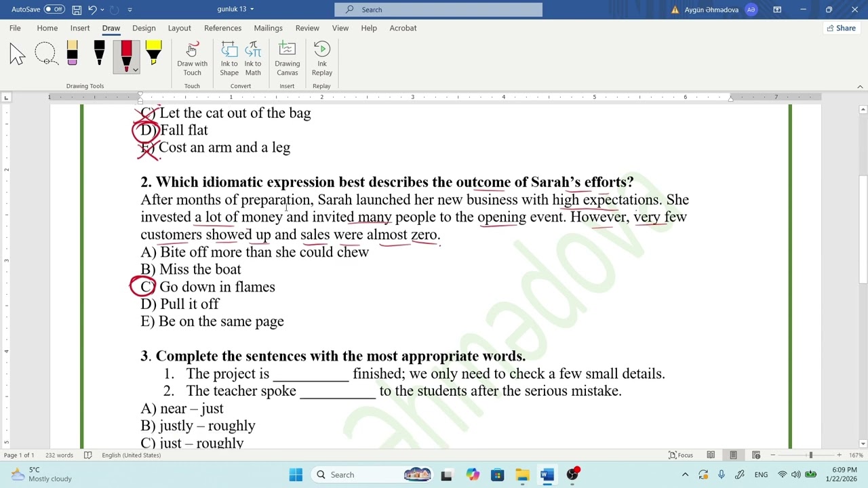
Task: Expand the undo history dropdown
Action: (x=102, y=9)
